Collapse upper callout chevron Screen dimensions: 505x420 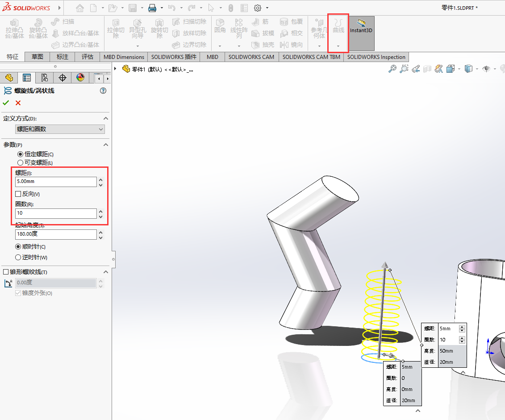463,372
